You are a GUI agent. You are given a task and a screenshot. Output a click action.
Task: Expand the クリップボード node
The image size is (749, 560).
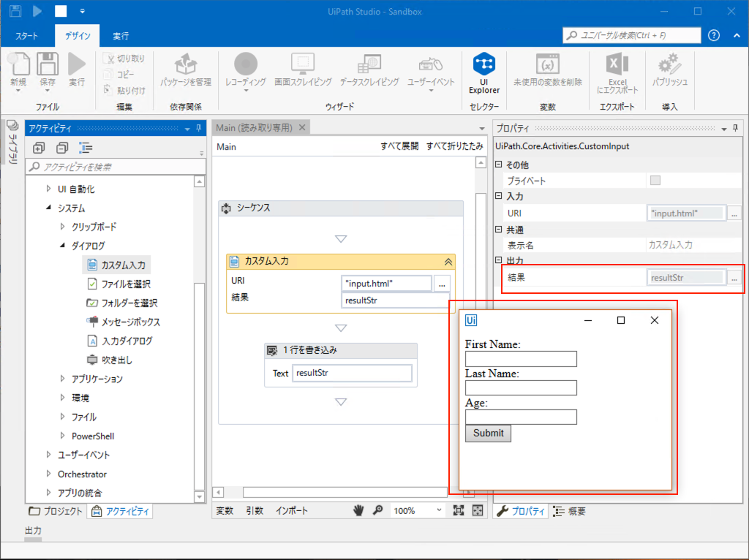click(x=62, y=227)
